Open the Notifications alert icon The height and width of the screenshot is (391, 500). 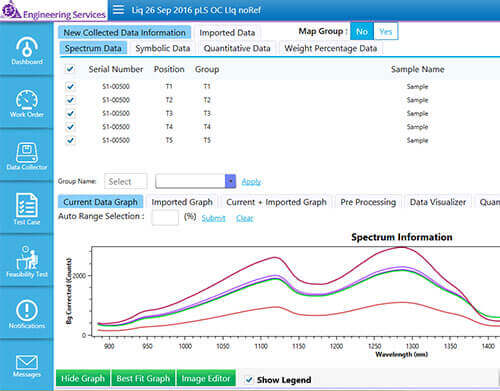[27, 310]
